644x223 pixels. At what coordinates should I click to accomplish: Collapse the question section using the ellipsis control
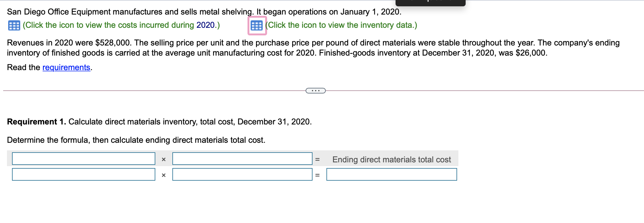tap(315, 91)
